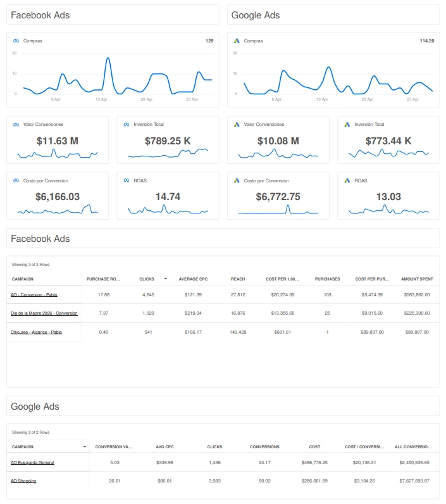Open the Dia de la Madre 2026 - Conversion campaign
446x504 pixels.
pyautogui.click(x=44, y=313)
